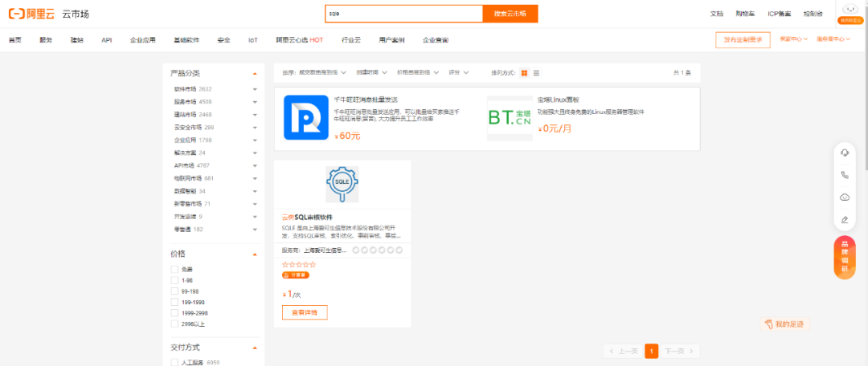
Task: Go to 首页 nav tab
Action: click(15, 40)
